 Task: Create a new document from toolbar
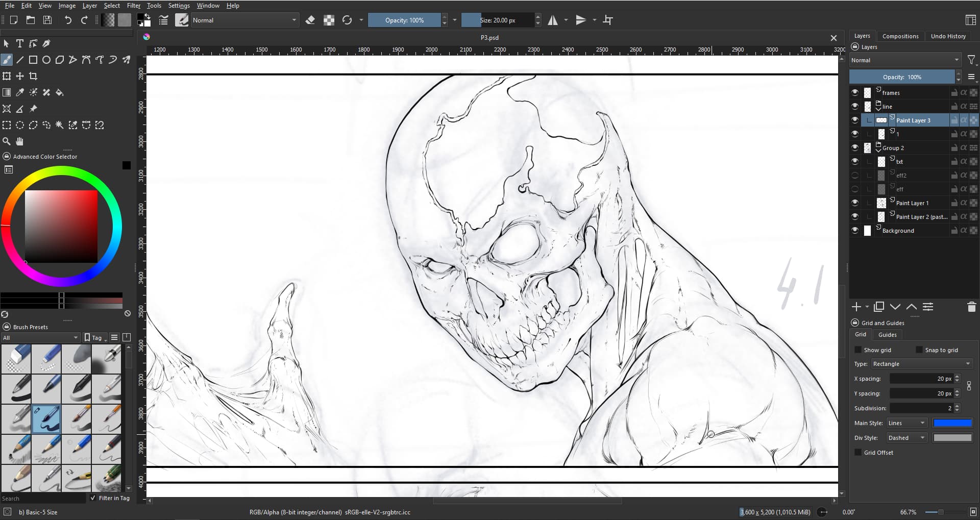[x=14, y=20]
